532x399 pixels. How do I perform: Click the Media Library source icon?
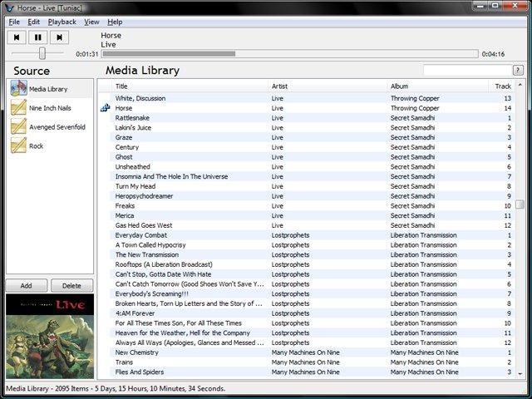18,89
